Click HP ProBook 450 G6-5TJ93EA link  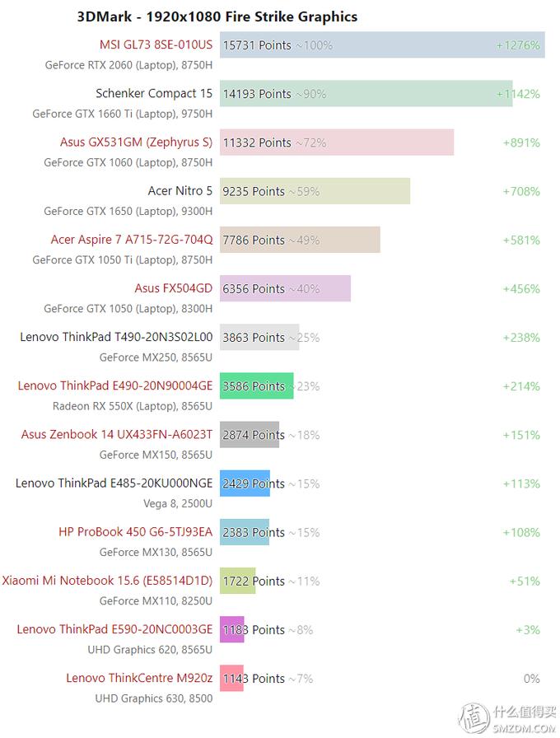point(135,532)
